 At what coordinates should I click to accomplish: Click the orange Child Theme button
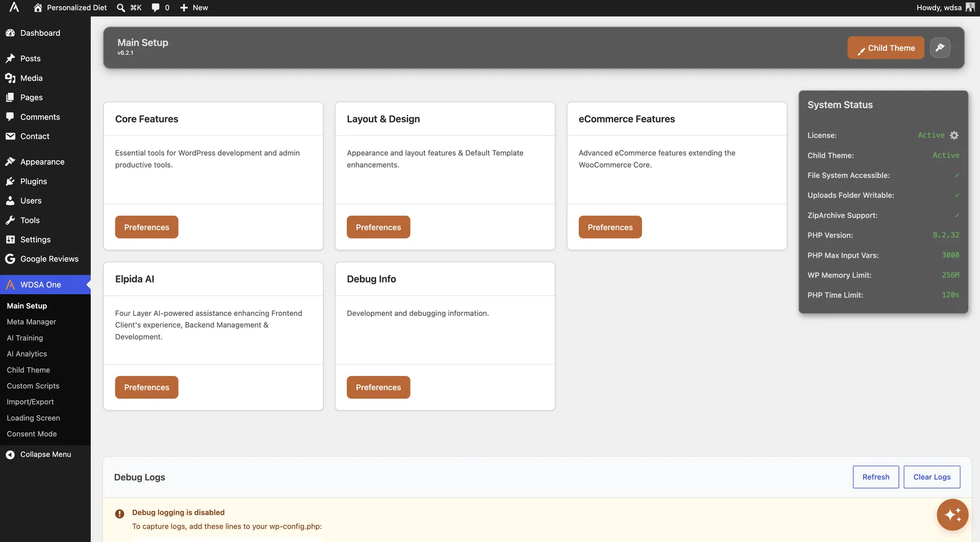[885, 48]
